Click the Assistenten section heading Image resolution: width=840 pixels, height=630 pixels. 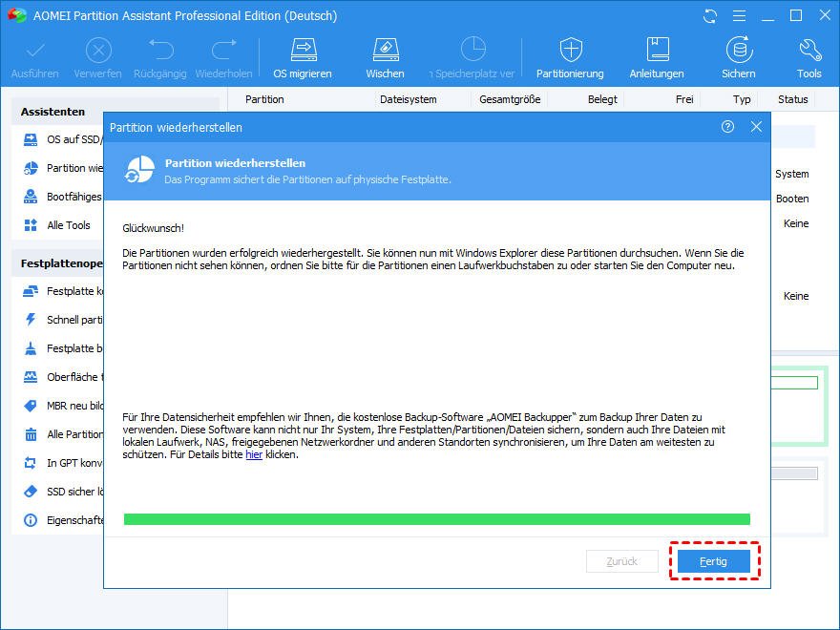coord(53,112)
